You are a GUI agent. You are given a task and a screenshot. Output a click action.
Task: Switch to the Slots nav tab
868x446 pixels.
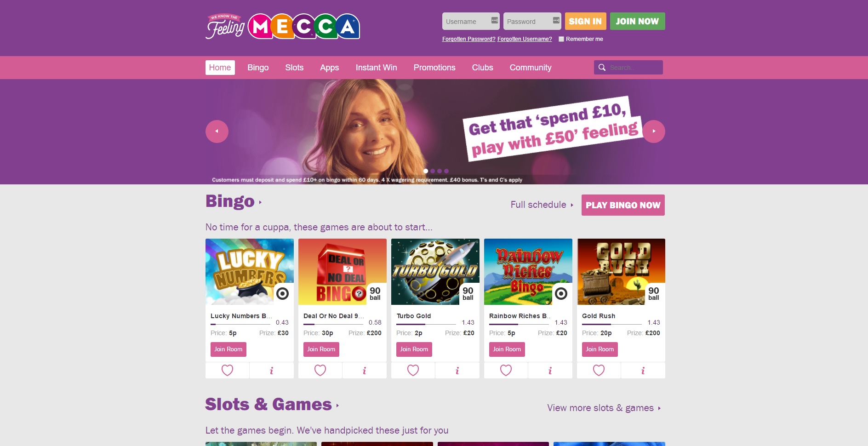(x=294, y=68)
